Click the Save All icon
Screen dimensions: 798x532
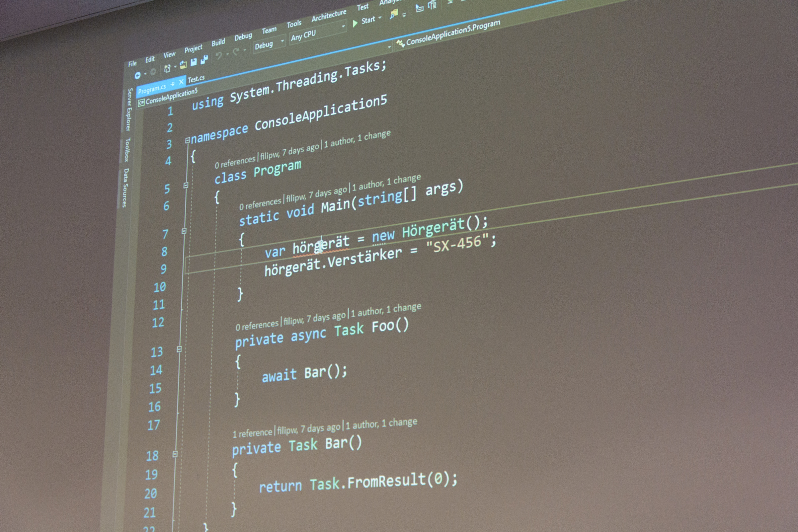204,60
